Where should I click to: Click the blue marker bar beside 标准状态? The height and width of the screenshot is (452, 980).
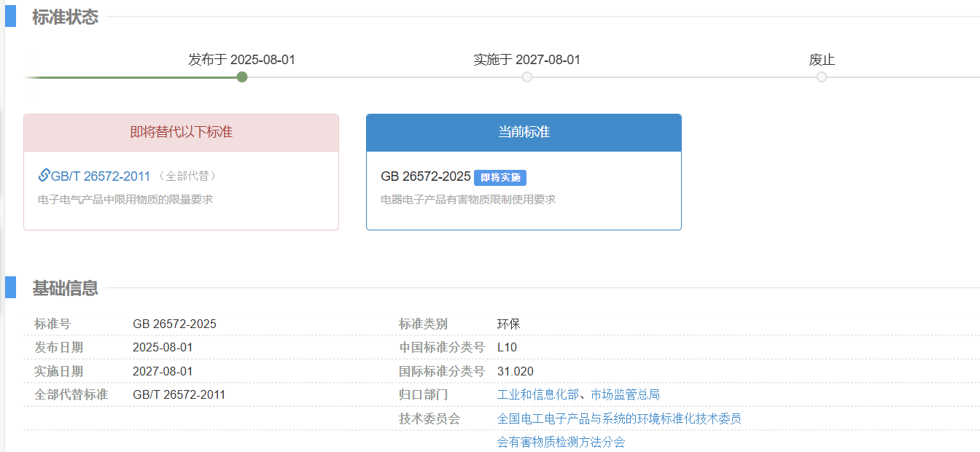(x=10, y=16)
